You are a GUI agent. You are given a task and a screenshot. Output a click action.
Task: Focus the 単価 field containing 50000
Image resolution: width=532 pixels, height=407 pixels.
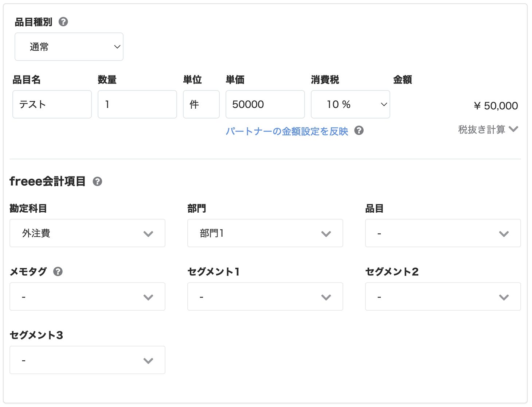click(265, 104)
